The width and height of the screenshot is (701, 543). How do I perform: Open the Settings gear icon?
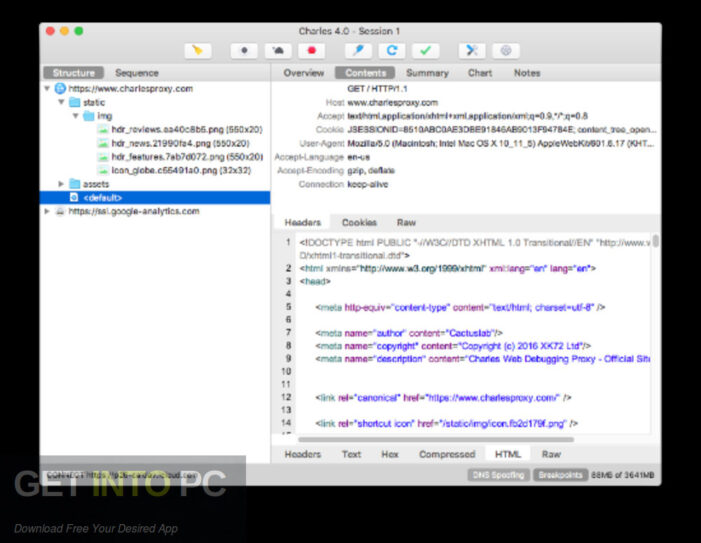click(506, 51)
